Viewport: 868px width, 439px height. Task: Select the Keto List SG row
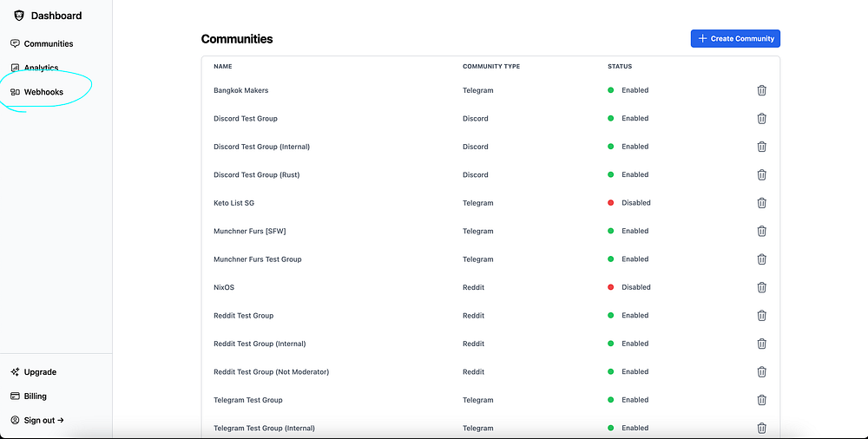(x=233, y=203)
